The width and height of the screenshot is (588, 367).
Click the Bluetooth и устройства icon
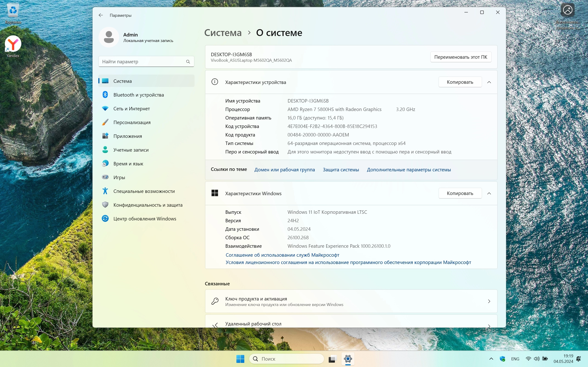(x=105, y=95)
